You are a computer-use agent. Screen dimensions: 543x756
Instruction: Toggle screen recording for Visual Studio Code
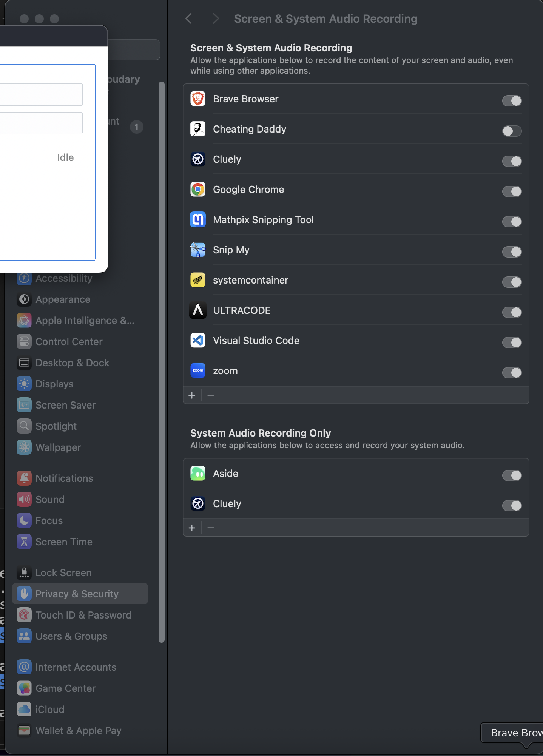[x=512, y=343]
